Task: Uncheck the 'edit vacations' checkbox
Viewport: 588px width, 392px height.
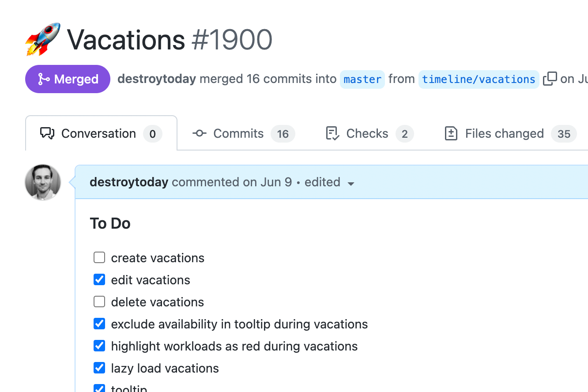Action: 99,279
